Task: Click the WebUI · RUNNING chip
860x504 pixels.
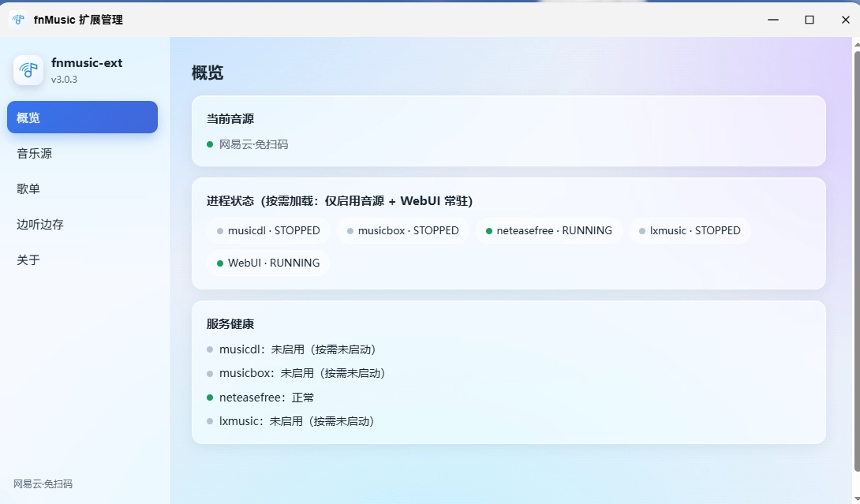Action: coord(268,263)
